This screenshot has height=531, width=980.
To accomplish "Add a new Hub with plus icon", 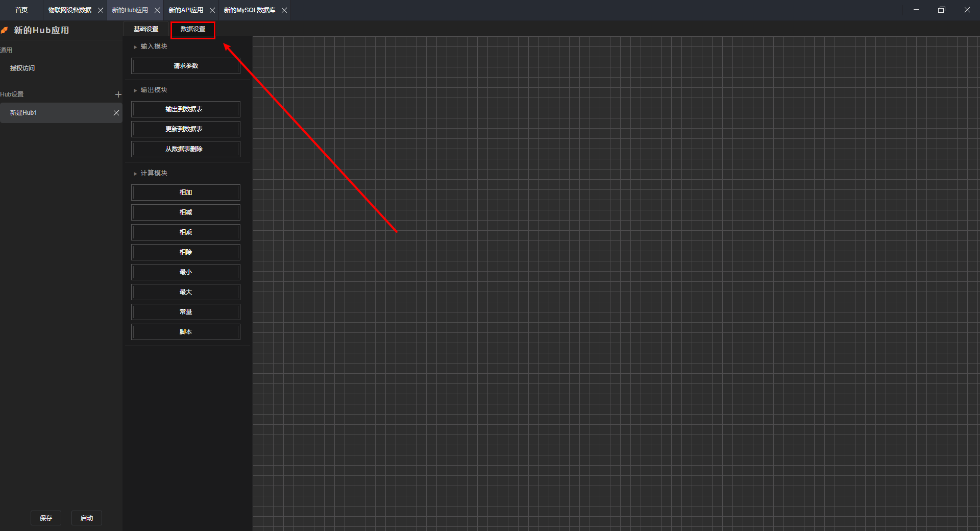I will tap(118, 94).
